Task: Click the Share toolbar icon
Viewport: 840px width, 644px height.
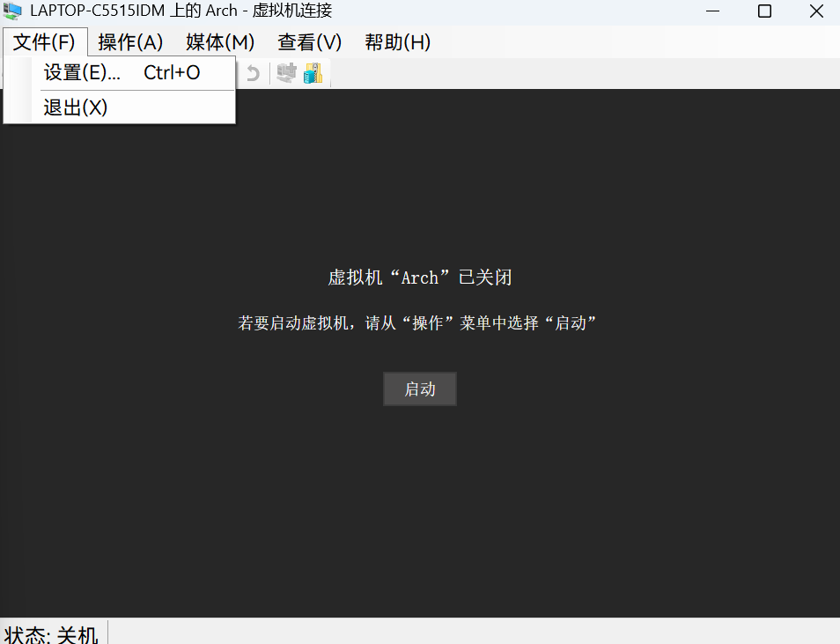Action: (x=313, y=73)
